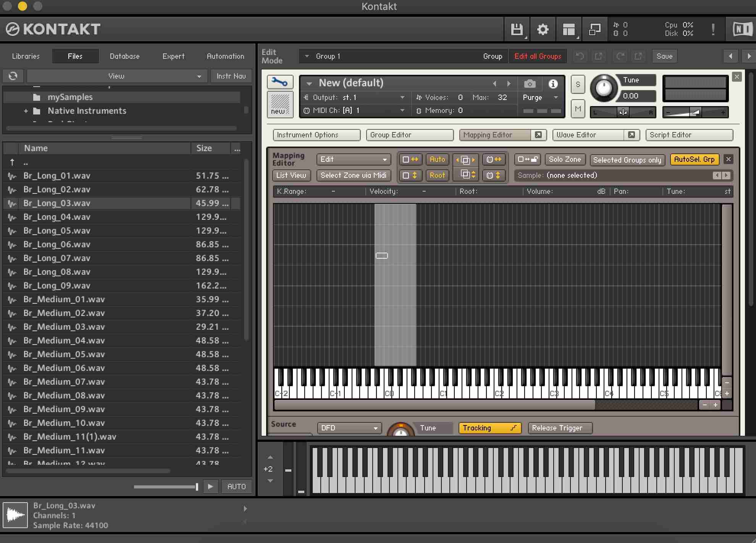This screenshot has height=543, width=756.
Task: Open the Output channel dropdown
Action: (403, 97)
